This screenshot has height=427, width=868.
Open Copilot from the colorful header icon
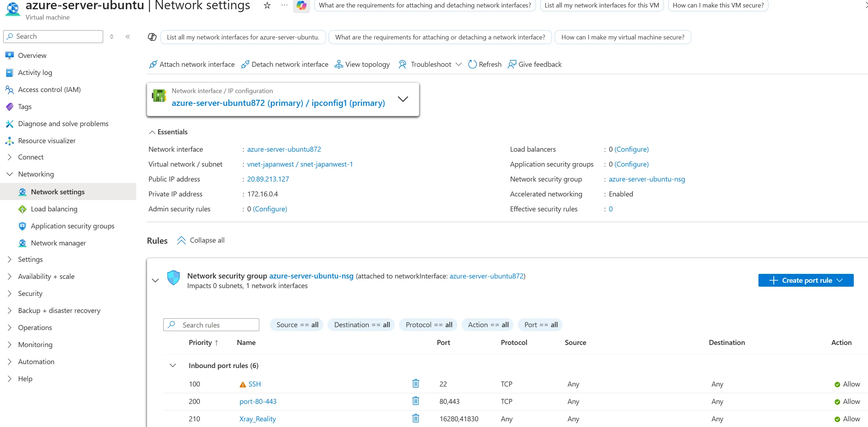pos(301,6)
